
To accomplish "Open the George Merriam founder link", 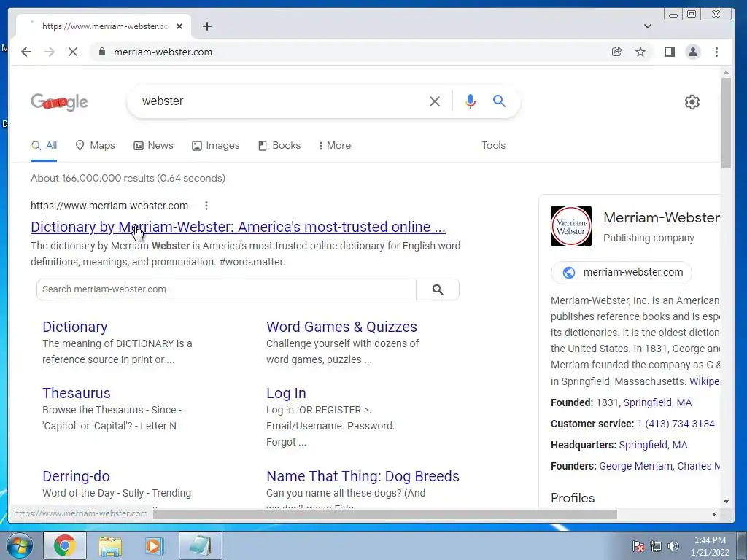I will coord(635,466).
